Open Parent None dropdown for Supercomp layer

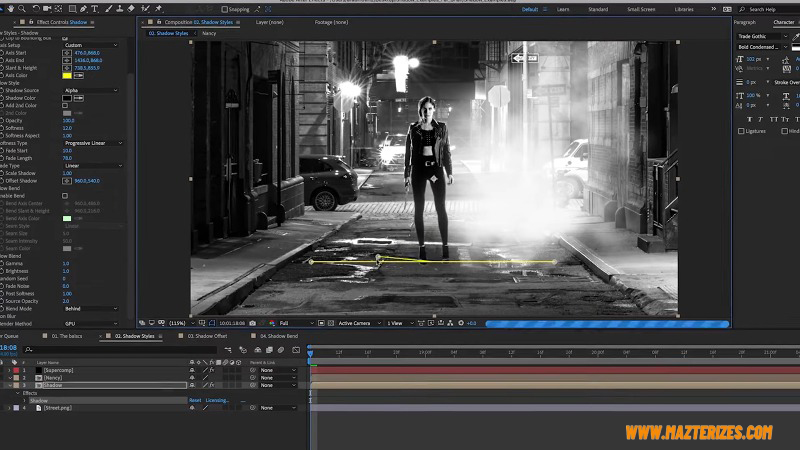tap(278, 370)
